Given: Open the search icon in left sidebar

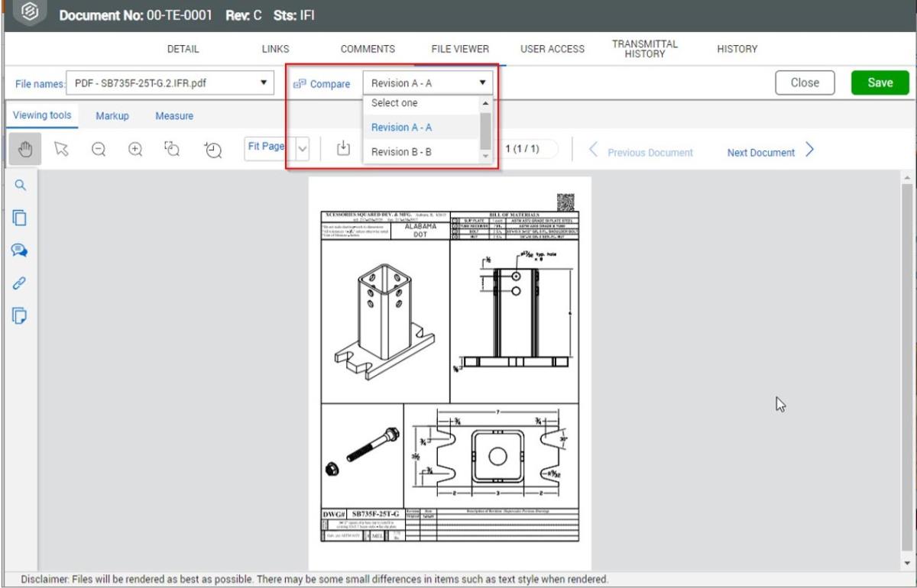Looking at the screenshot, I should pos(21,186).
